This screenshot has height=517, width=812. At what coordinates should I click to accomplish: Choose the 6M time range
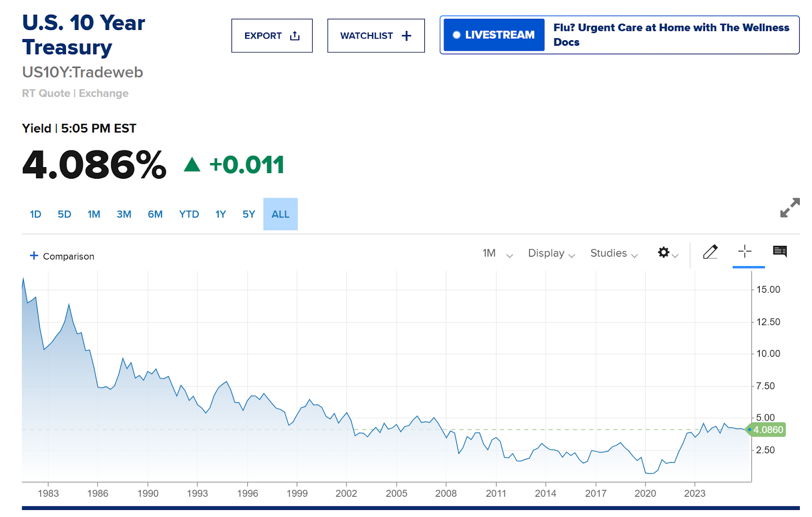tap(155, 214)
